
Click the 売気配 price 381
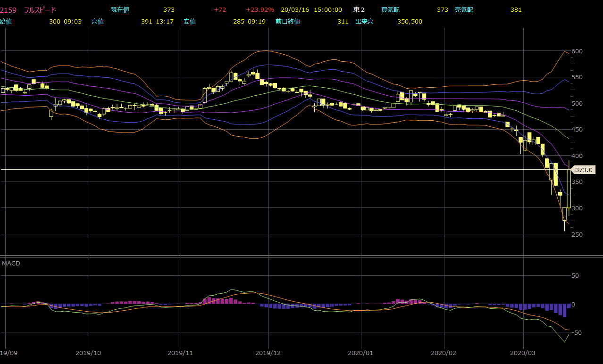[x=516, y=9]
